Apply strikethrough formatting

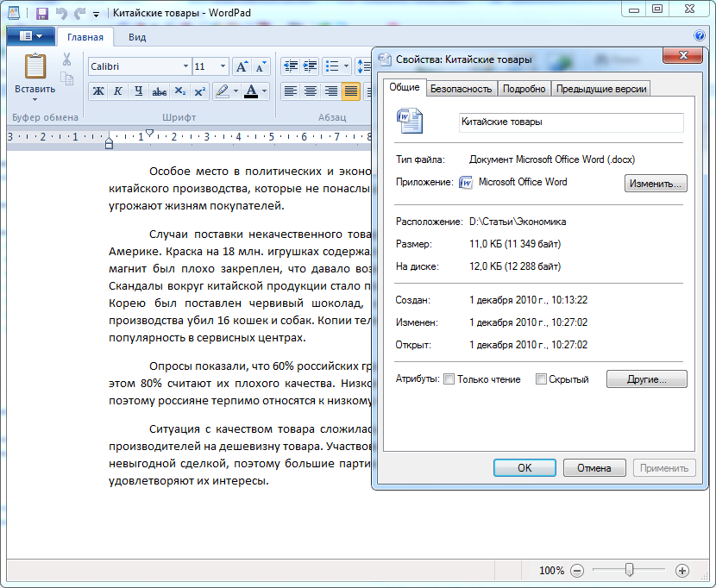point(160,91)
